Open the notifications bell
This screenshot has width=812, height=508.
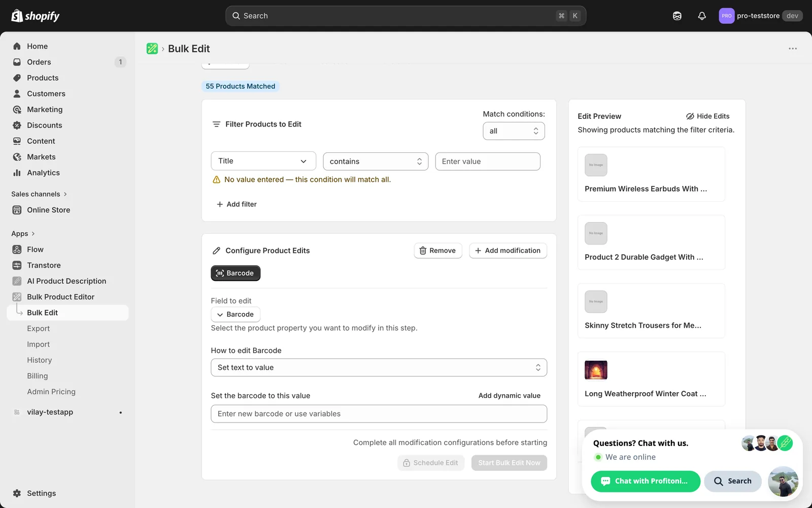click(x=702, y=16)
